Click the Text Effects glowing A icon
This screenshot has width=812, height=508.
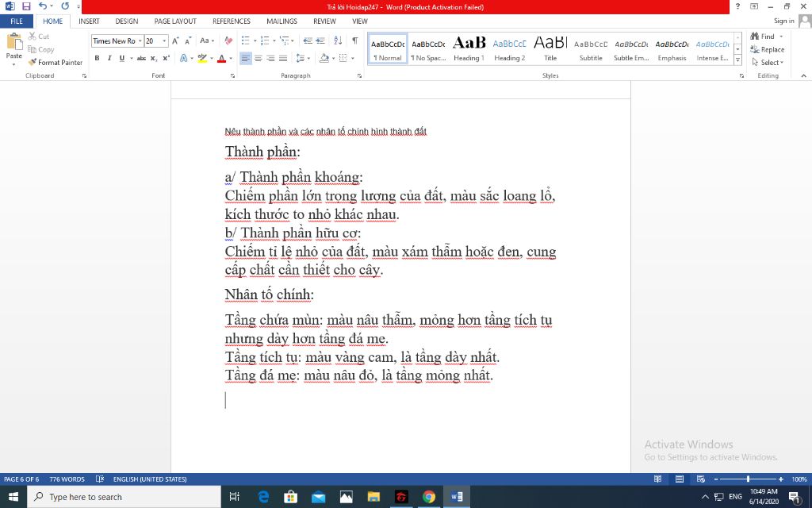click(183, 58)
